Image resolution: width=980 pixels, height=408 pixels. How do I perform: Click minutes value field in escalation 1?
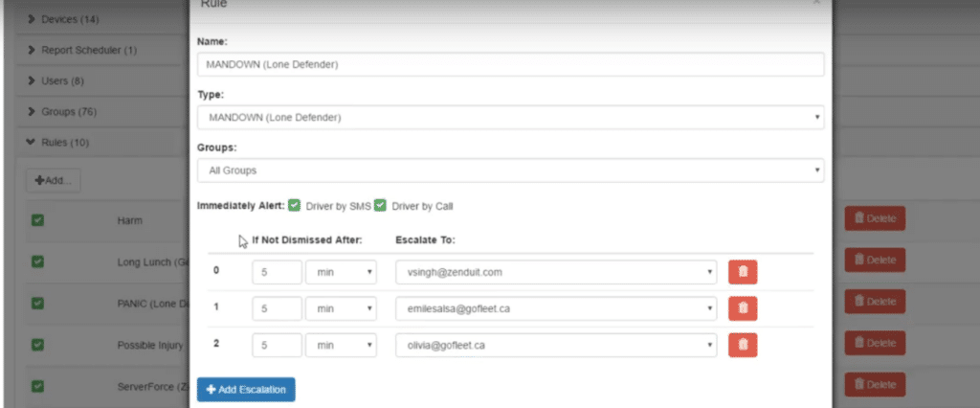pos(277,308)
